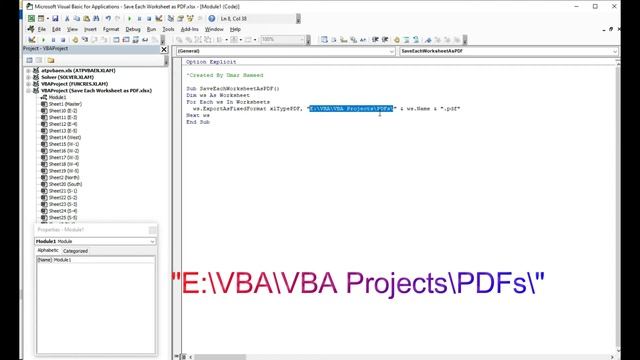Image resolution: width=640 pixels, height=360 pixels.
Task: Toggle breakpoint with the hand icon in Debug toolbar
Action: point(75,40)
